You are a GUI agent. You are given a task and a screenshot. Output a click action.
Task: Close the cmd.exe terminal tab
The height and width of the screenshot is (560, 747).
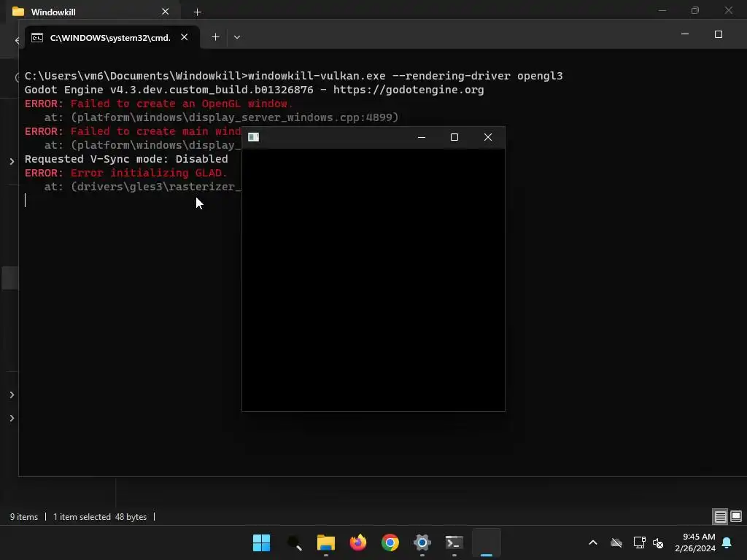[x=185, y=37]
